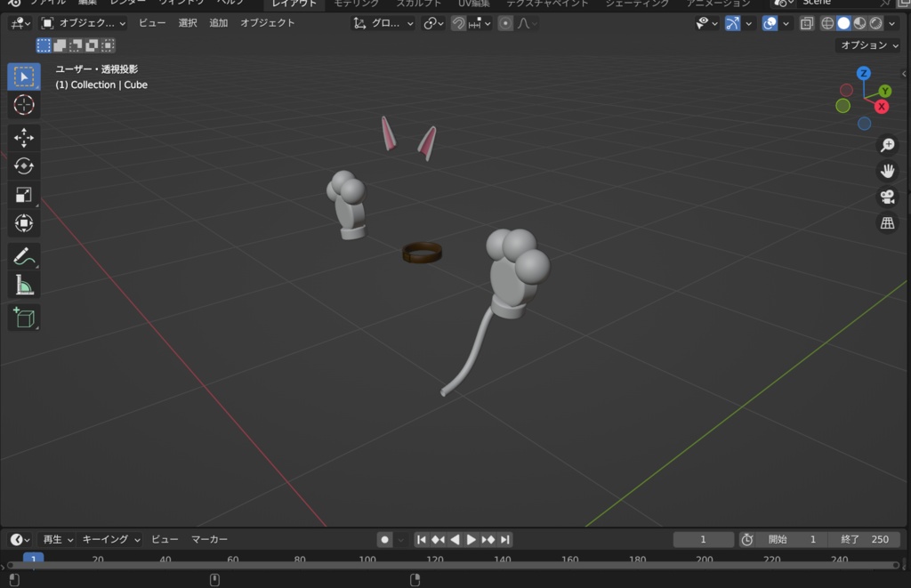This screenshot has width=911, height=588.
Task: Open the 再生 playback dropdown
Action: (x=58, y=540)
